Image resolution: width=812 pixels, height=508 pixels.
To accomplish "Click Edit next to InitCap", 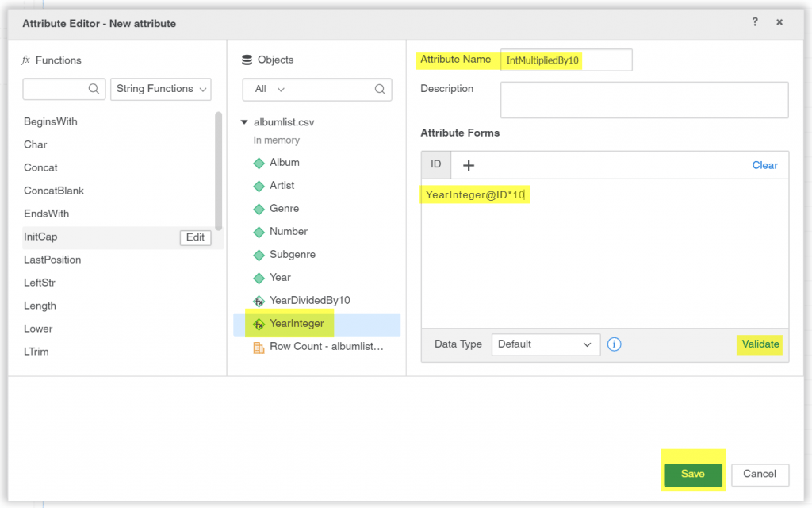I will (x=195, y=237).
